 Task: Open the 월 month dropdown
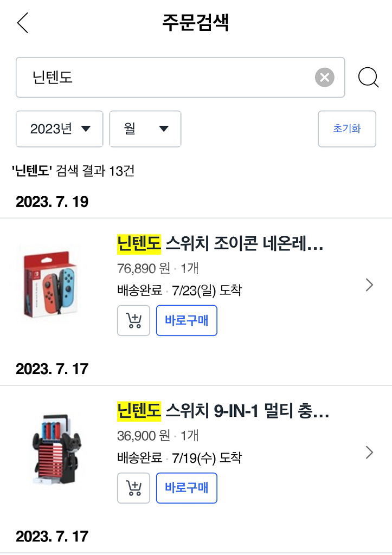[145, 129]
